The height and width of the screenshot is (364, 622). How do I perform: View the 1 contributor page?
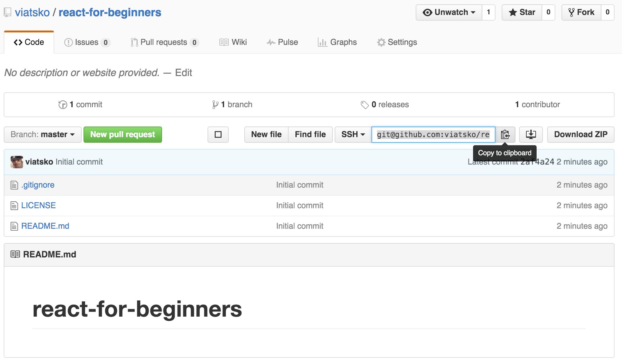click(x=538, y=105)
